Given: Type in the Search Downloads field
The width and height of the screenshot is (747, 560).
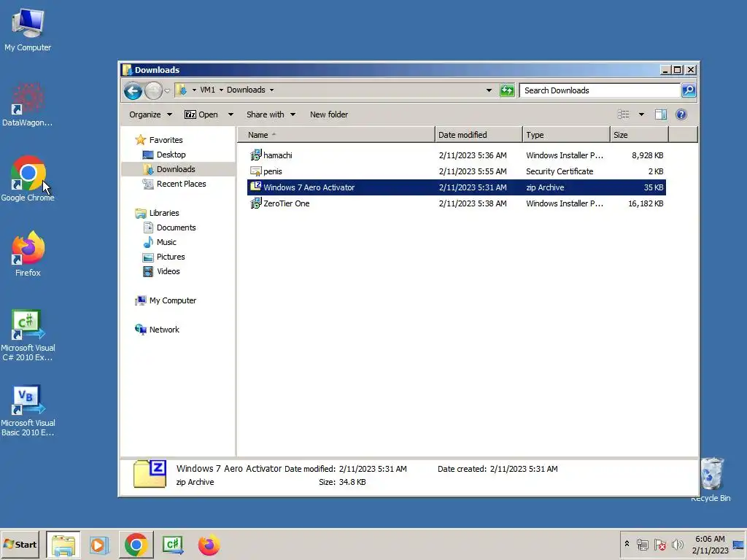Looking at the screenshot, I should (600, 90).
